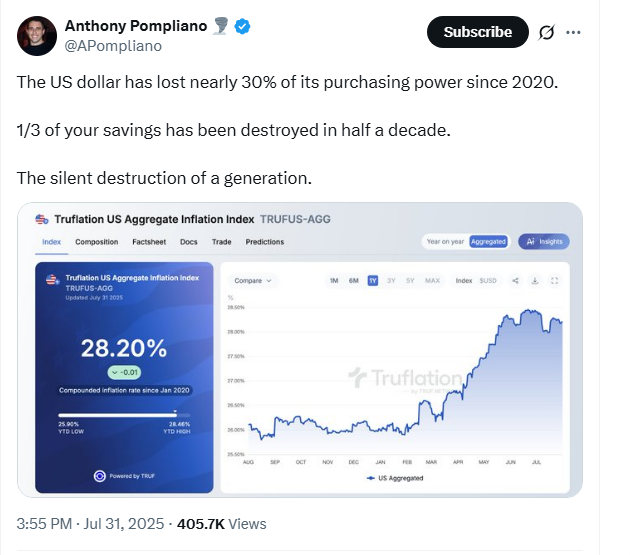630x555 pixels.
Task: Open the Index $USD selector
Action: [476, 281]
